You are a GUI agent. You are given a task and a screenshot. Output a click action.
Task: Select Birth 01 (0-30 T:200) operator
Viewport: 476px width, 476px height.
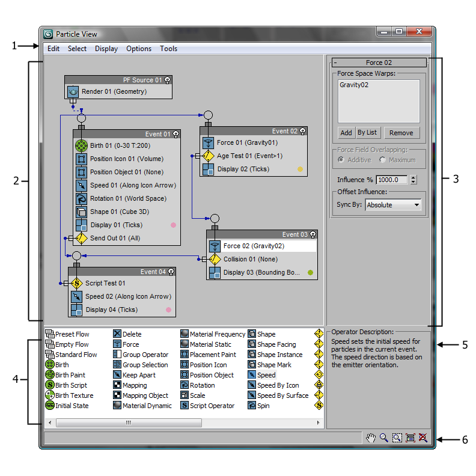pyautogui.click(x=127, y=145)
